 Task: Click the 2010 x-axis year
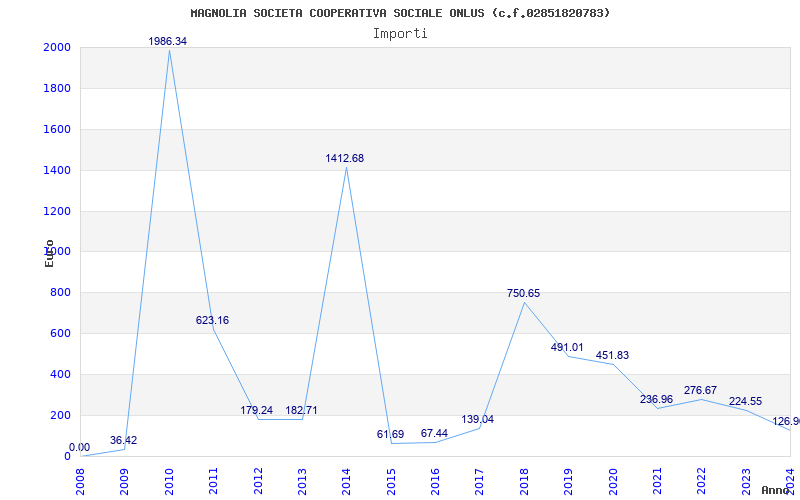[x=169, y=481]
